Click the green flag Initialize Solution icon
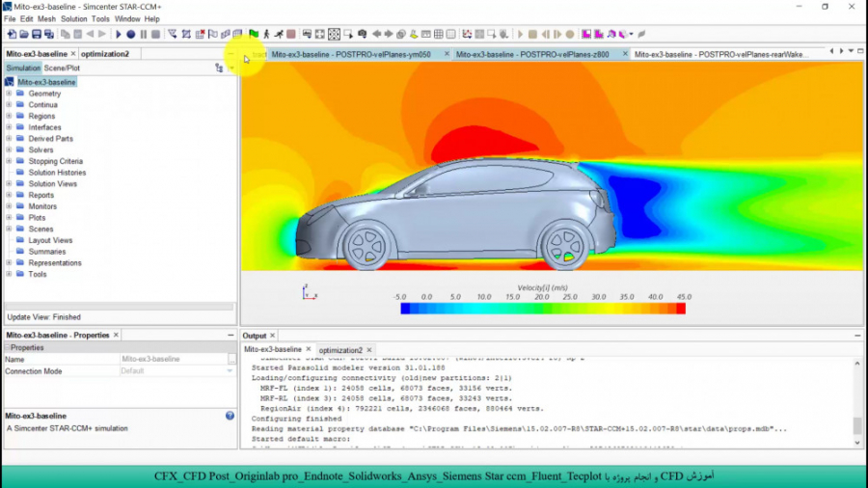Screen dimensions: 868x488 point(254,35)
